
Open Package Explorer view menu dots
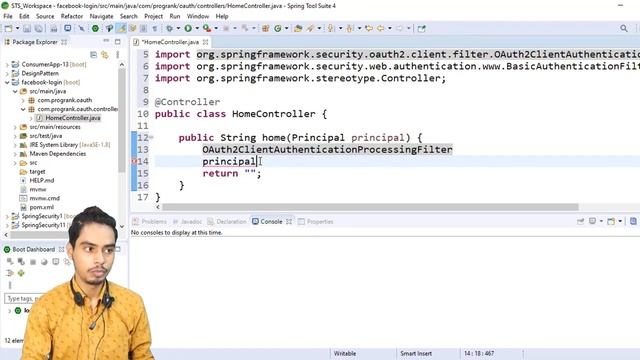[x=118, y=55]
